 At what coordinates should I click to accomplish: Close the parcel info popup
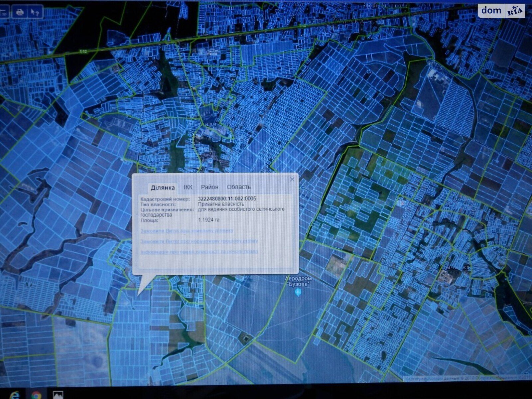292,180
